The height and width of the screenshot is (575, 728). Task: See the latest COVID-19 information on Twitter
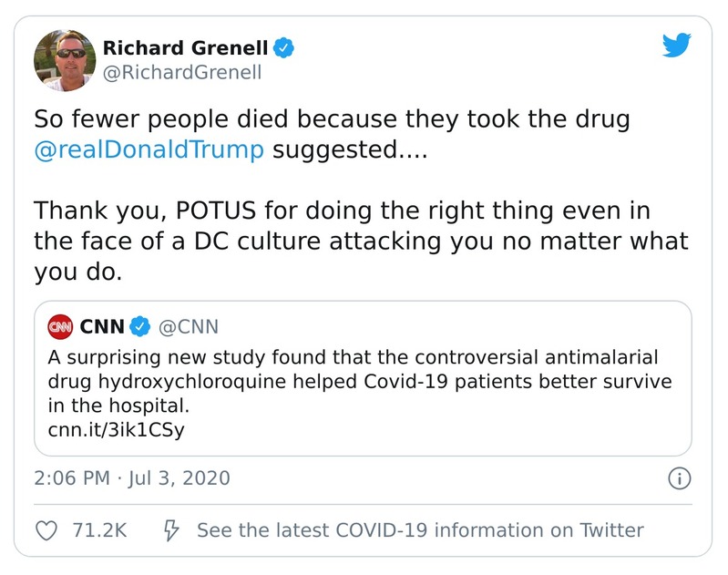(419, 529)
